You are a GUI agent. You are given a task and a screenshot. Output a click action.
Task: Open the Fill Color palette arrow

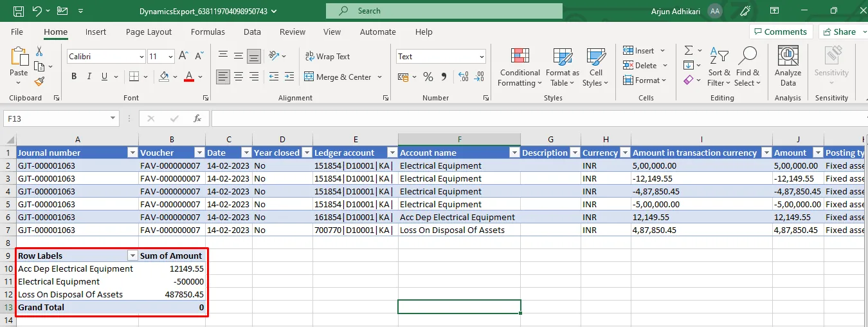[x=176, y=77]
